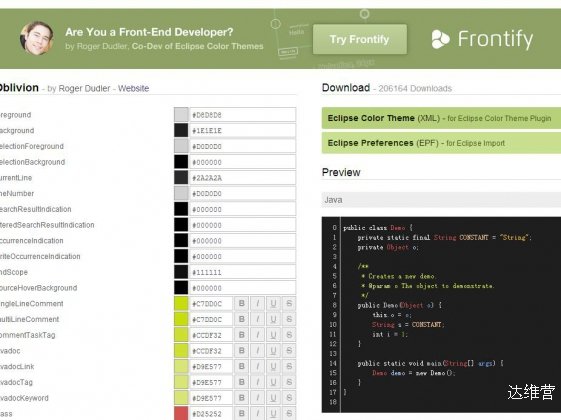Viewport: 561px width, 420px height.
Task: Toggle strikethrough for commentTaskTag row
Action: 289,335
